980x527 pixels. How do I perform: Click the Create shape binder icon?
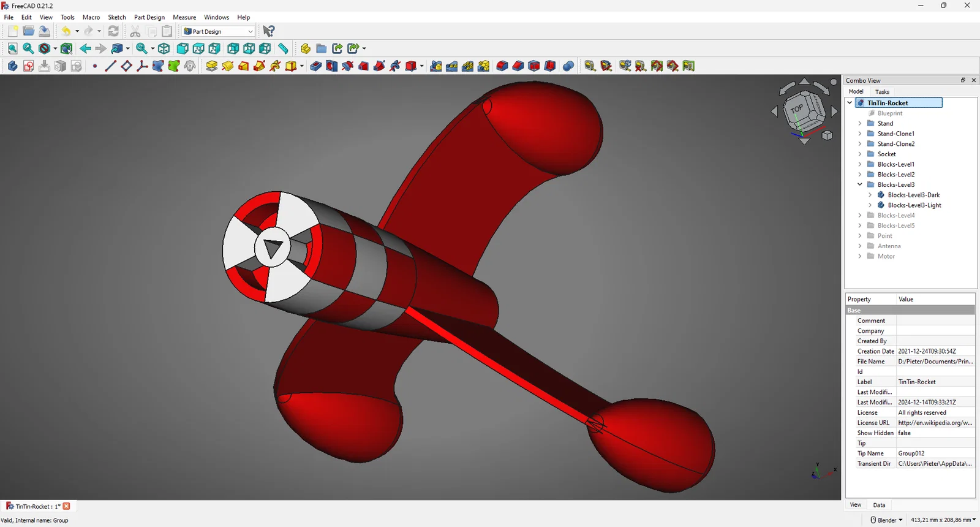pos(158,66)
